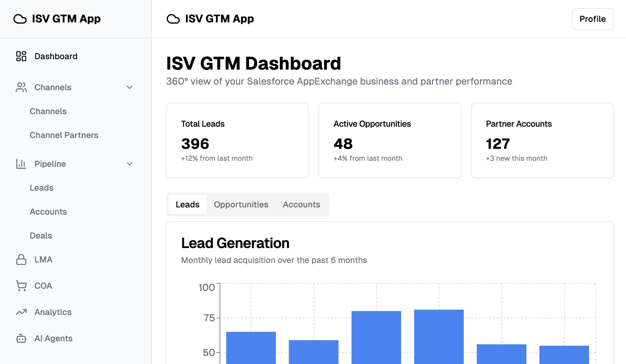Click the Channels people icon
The height and width of the screenshot is (364, 626).
pyautogui.click(x=21, y=87)
